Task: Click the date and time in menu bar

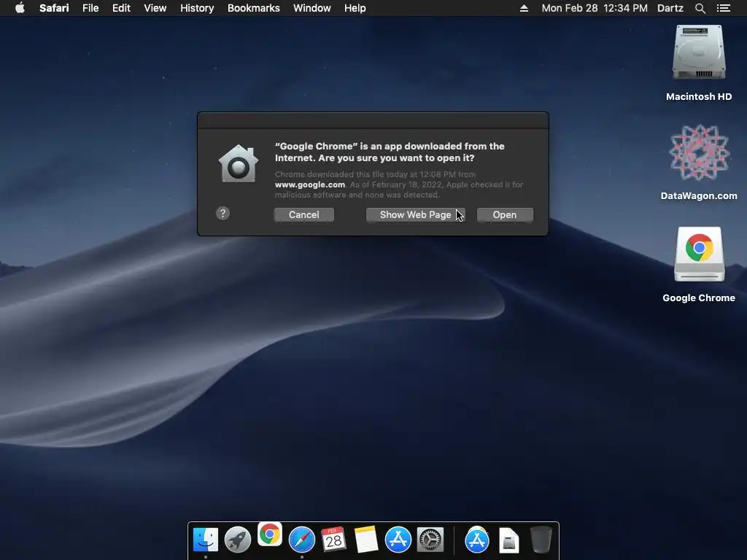Action: pyautogui.click(x=595, y=8)
